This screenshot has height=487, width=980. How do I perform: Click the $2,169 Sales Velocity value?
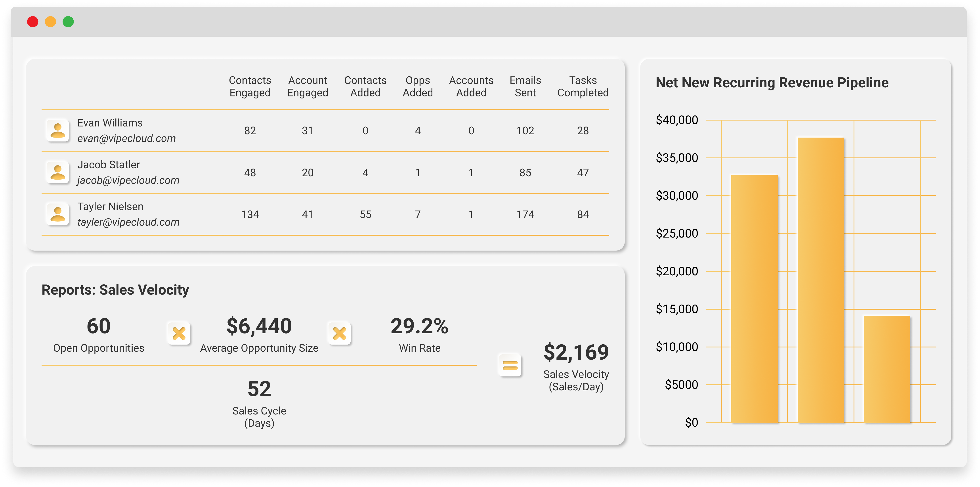pos(577,352)
